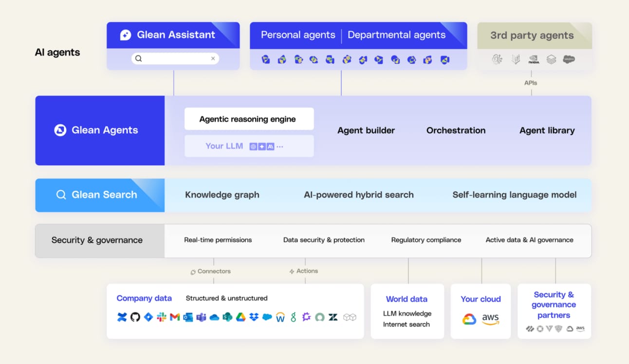
Task: Click the Google Cloud icon under Your cloud
Action: pyautogui.click(x=469, y=319)
